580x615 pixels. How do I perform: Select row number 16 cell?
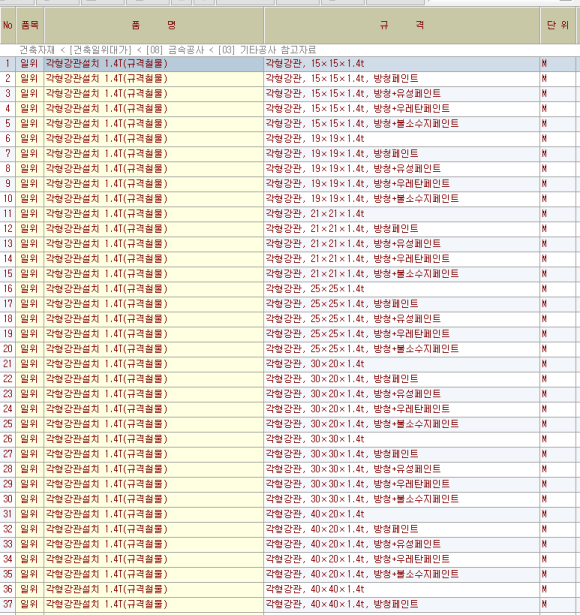[8, 289]
